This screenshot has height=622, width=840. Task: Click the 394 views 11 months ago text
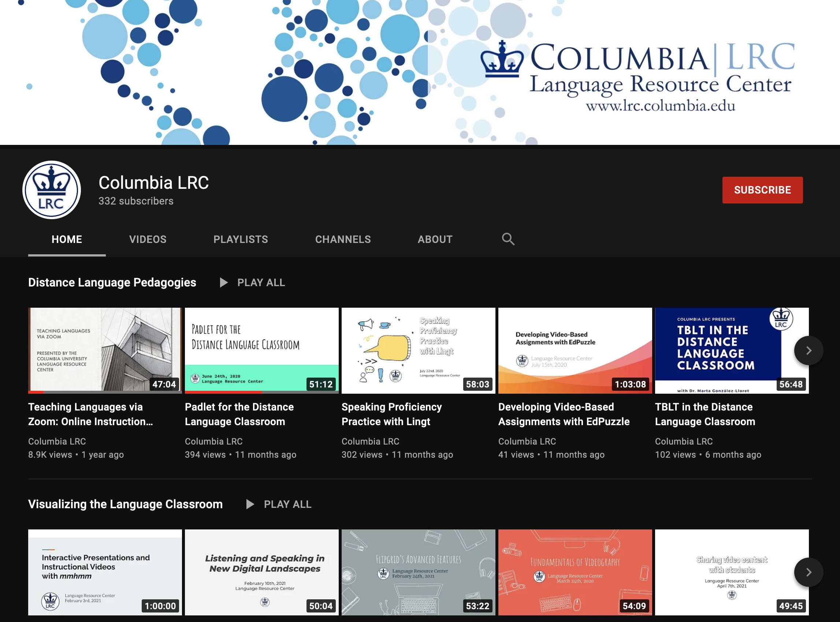click(241, 455)
